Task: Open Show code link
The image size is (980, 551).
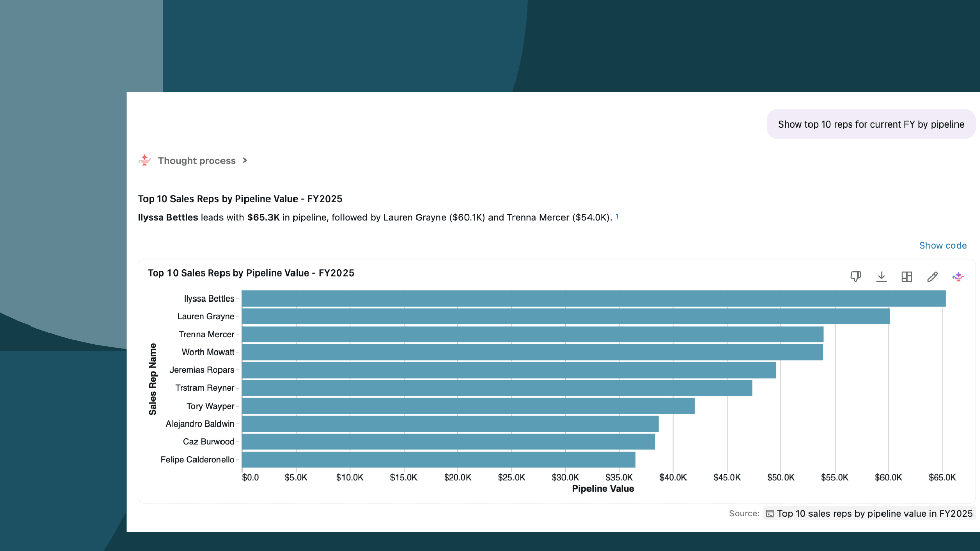Action: 943,245
